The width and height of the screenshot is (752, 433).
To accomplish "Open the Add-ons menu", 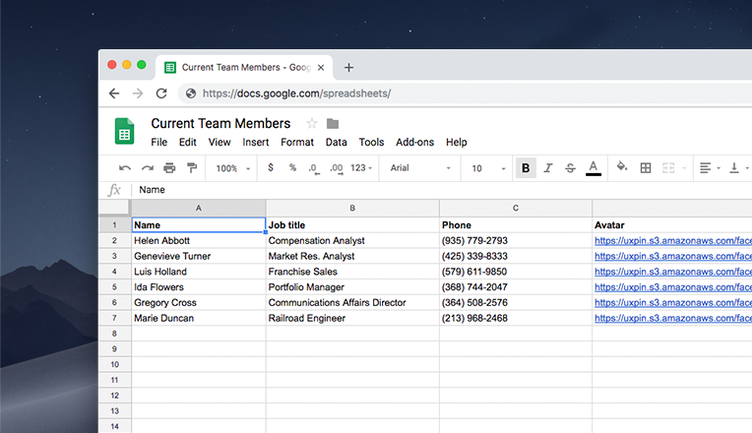I will 415,142.
